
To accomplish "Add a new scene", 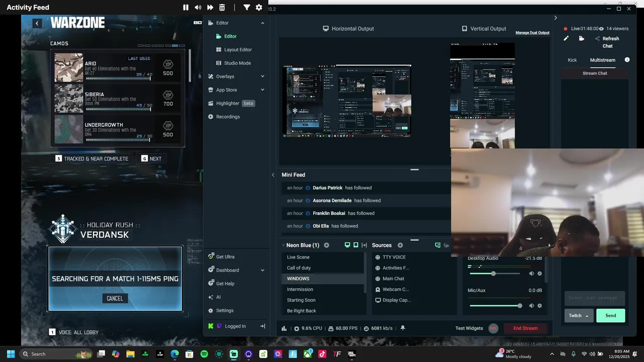I will (x=327, y=245).
